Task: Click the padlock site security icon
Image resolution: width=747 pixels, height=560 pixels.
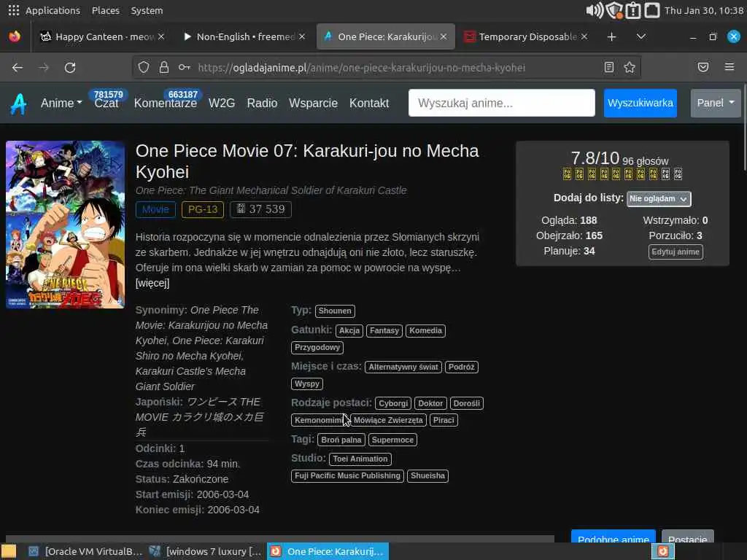Action: tap(164, 68)
